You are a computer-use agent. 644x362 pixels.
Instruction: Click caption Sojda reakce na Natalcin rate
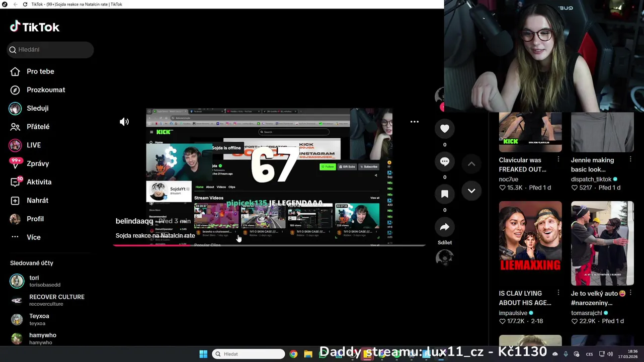point(155,235)
